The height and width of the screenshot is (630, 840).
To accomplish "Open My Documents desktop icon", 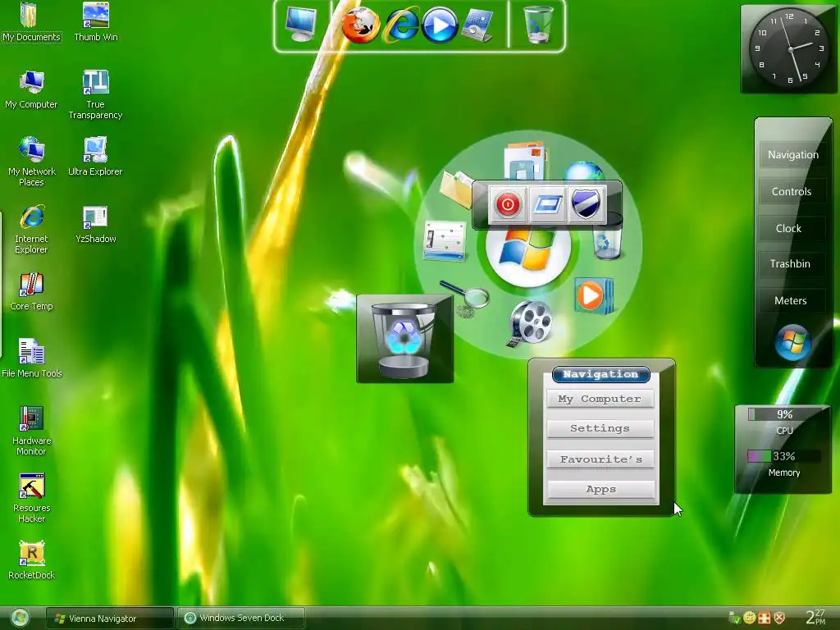I will 30,21.
